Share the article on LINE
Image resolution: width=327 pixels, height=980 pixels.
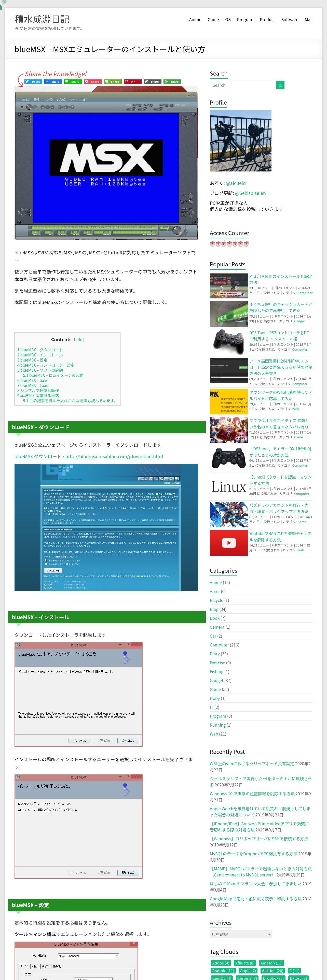pos(73,81)
